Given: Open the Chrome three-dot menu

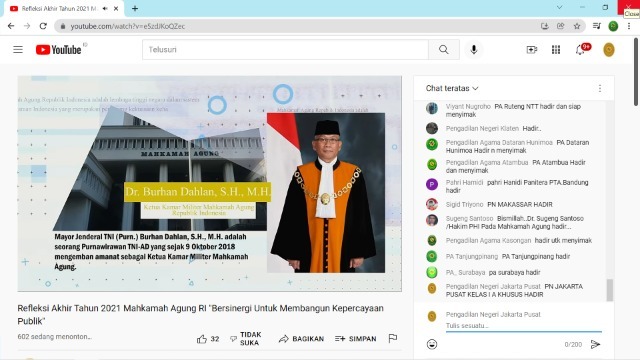Looking at the screenshot, I should tap(629, 26).
